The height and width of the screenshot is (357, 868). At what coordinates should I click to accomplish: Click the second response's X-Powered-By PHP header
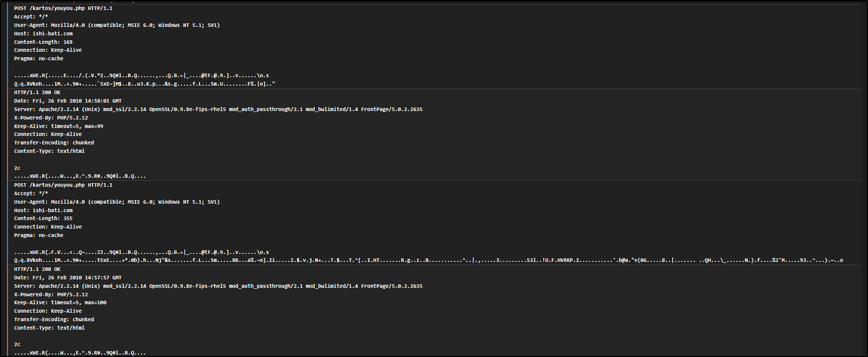51,295
